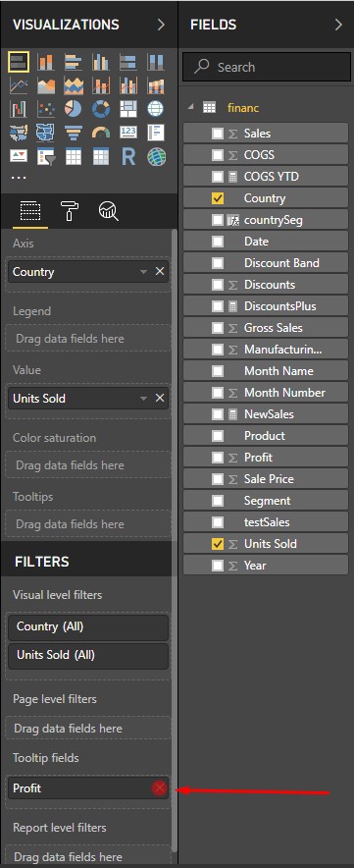Select the Segment field name
The image size is (354, 868).
pyautogui.click(x=267, y=501)
